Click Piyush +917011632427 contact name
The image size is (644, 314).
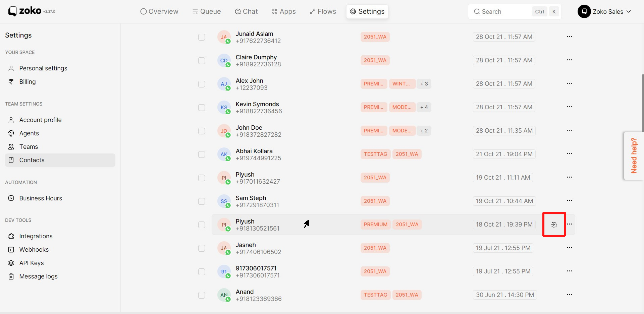245,175
